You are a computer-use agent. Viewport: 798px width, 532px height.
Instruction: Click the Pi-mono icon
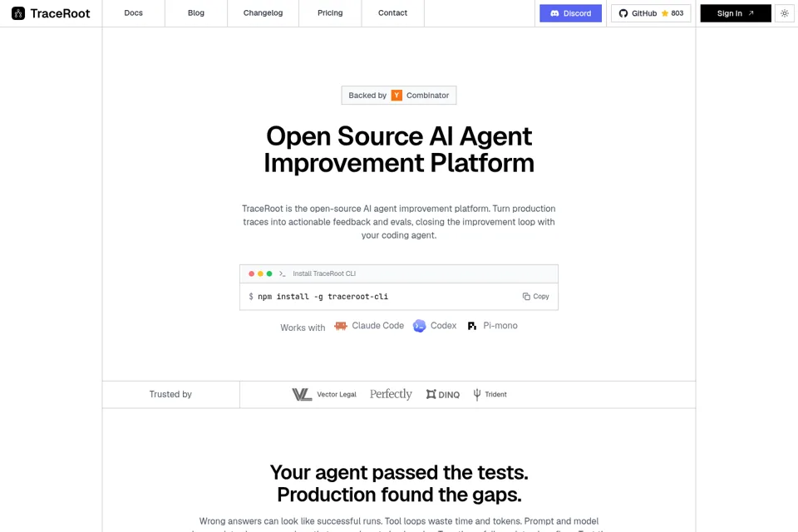point(472,326)
